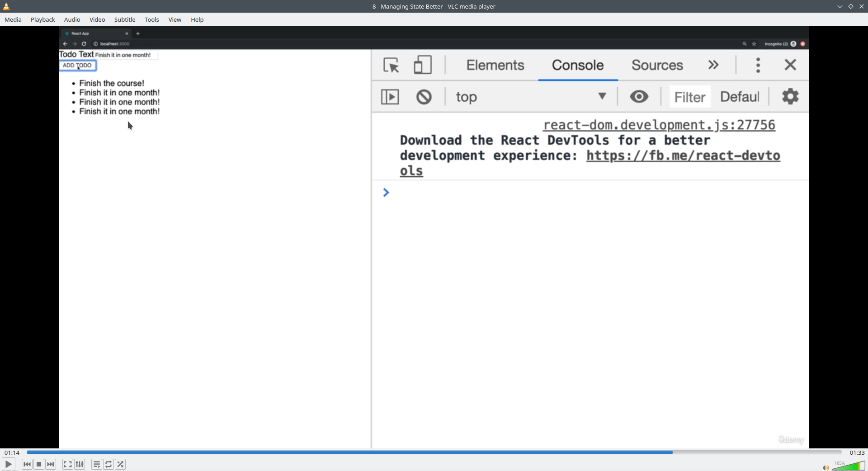This screenshot has width=868, height=471.
Task: Select the React App browser tab
Action: (95, 33)
